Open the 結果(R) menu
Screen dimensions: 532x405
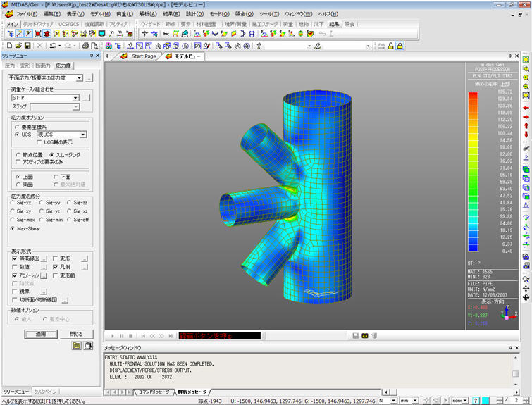click(171, 14)
